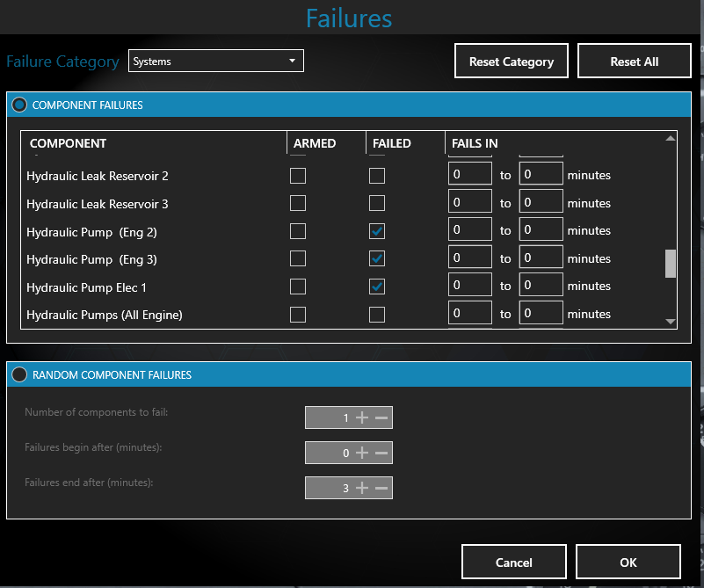Mark Hydraulic Pumps (All Engine) as failed
Viewport: 704px width, 588px height.
pyautogui.click(x=377, y=315)
